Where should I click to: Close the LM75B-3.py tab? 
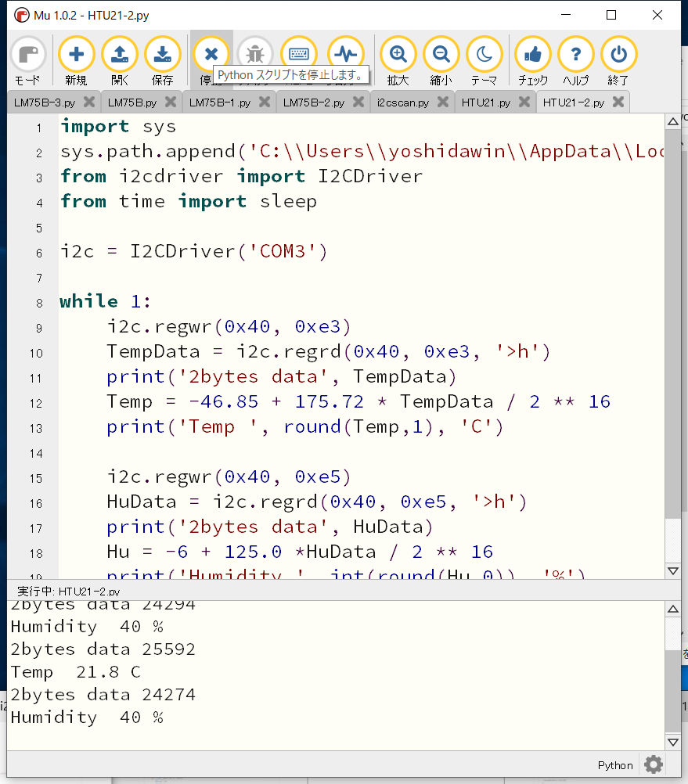[x=89, y=102]
